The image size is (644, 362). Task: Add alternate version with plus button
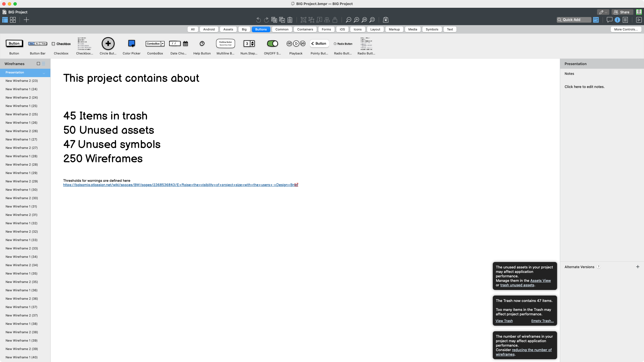(x=638, y=267)
